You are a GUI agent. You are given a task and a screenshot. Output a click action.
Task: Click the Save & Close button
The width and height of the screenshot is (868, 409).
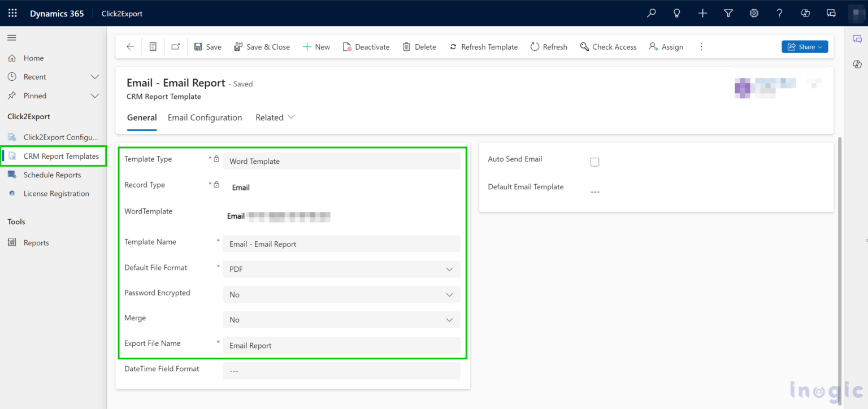(x=262, y=47)
